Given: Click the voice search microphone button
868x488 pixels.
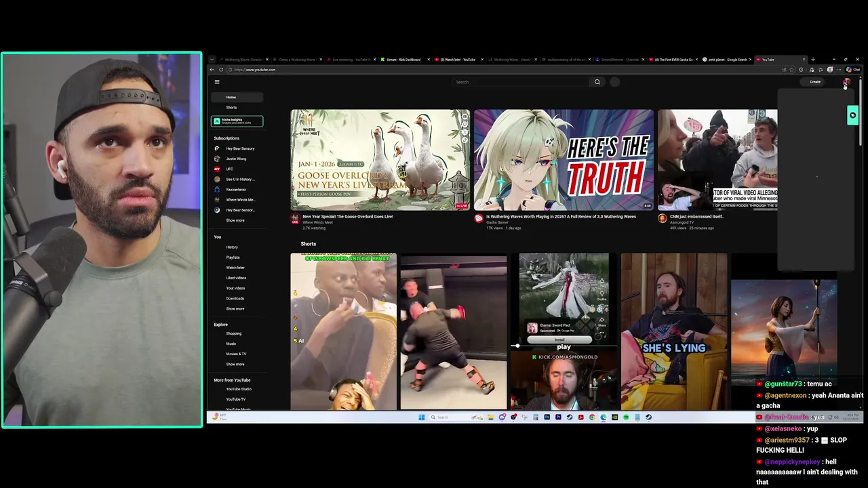Looking at the screenshot, I should [615, 82].
